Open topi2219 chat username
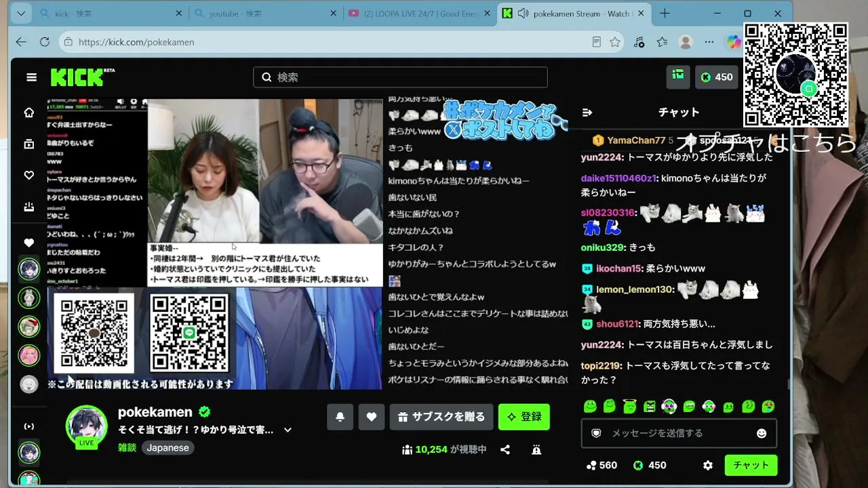Image resolution: width=868 pixels, height=488 pixels. [601, 365]
